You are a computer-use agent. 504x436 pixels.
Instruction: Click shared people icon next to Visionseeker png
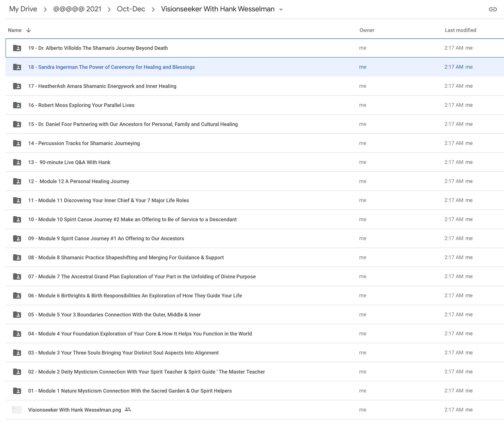pos(128,409)
